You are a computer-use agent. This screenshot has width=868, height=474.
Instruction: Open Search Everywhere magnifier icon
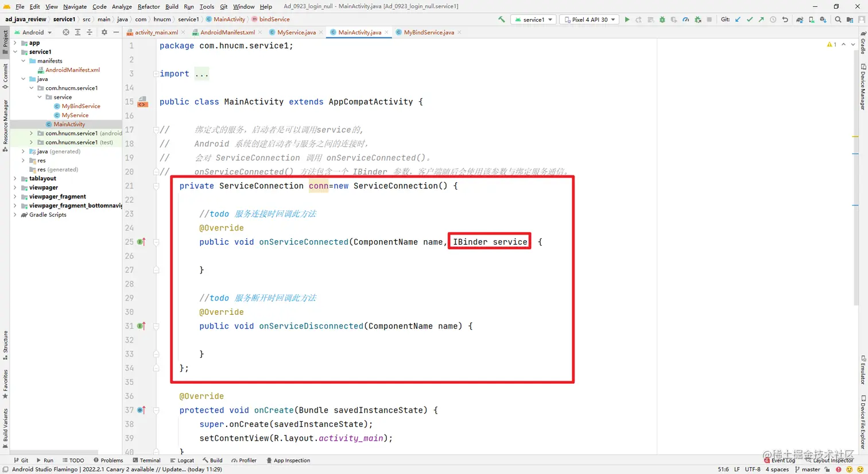click(838, 20)
